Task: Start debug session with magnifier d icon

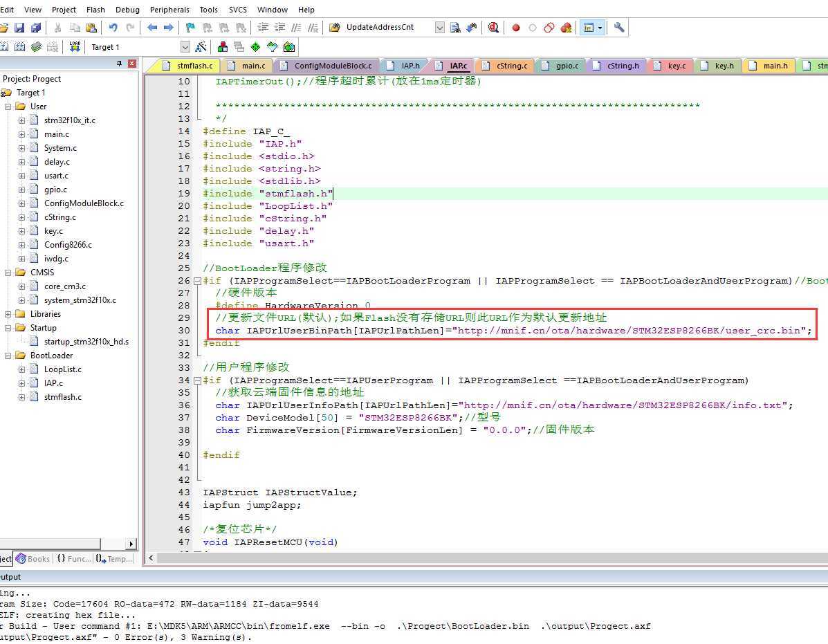Action: click(x=493, y=28)
